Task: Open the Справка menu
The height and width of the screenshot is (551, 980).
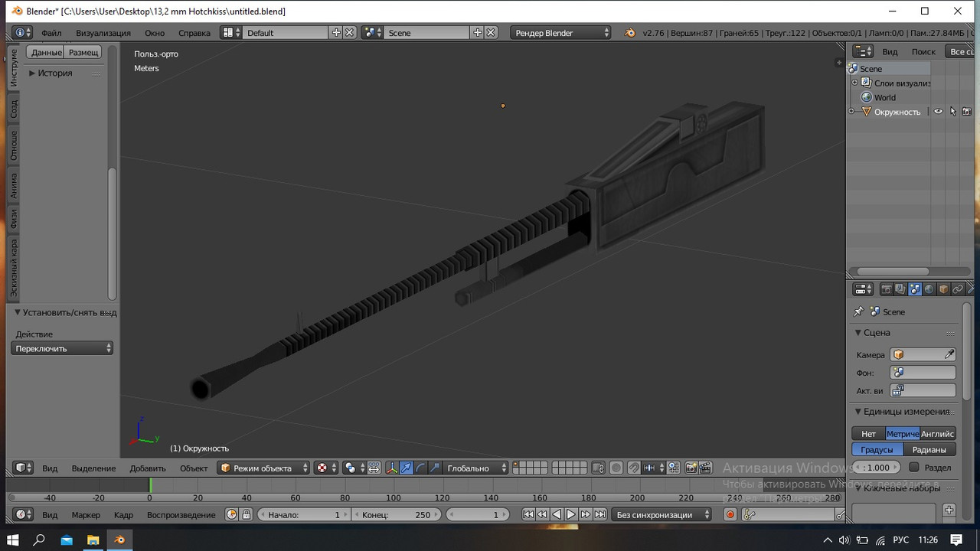Action: pos(194,33)
